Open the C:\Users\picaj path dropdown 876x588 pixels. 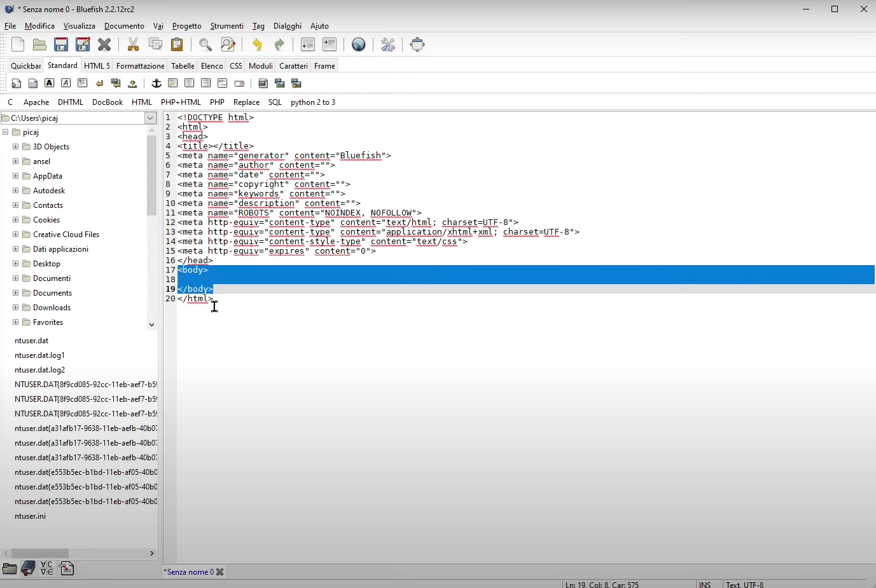point(150,118)
